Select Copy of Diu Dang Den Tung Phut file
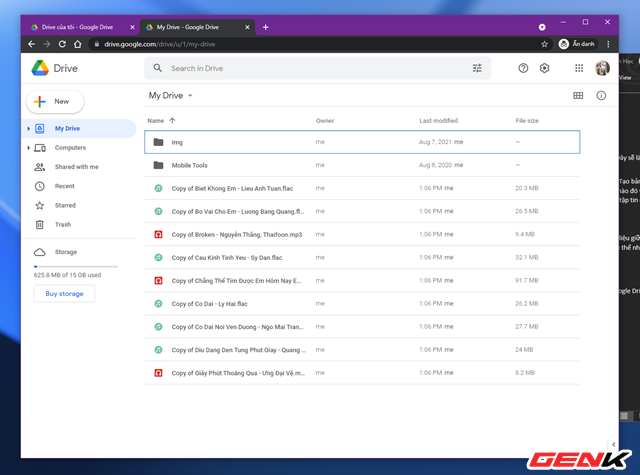This screenshot has width=640, height=475. (362, 350)
